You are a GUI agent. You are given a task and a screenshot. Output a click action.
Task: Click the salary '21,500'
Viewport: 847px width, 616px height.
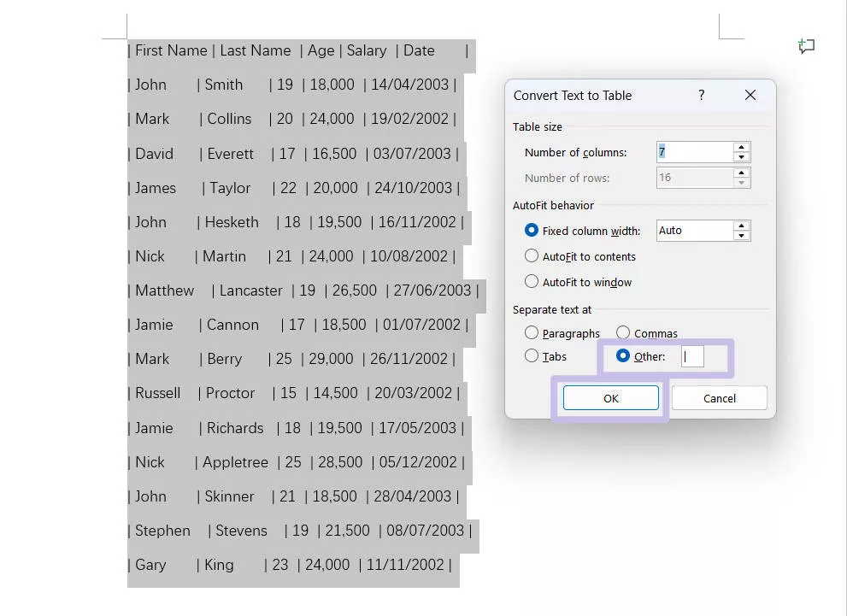pos(347,531)
